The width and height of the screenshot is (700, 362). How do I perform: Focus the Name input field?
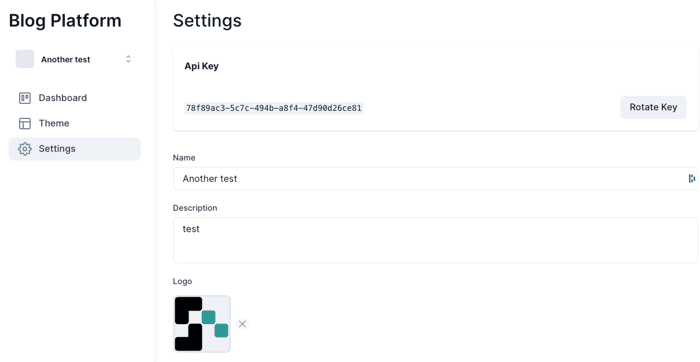coord(435,179)
